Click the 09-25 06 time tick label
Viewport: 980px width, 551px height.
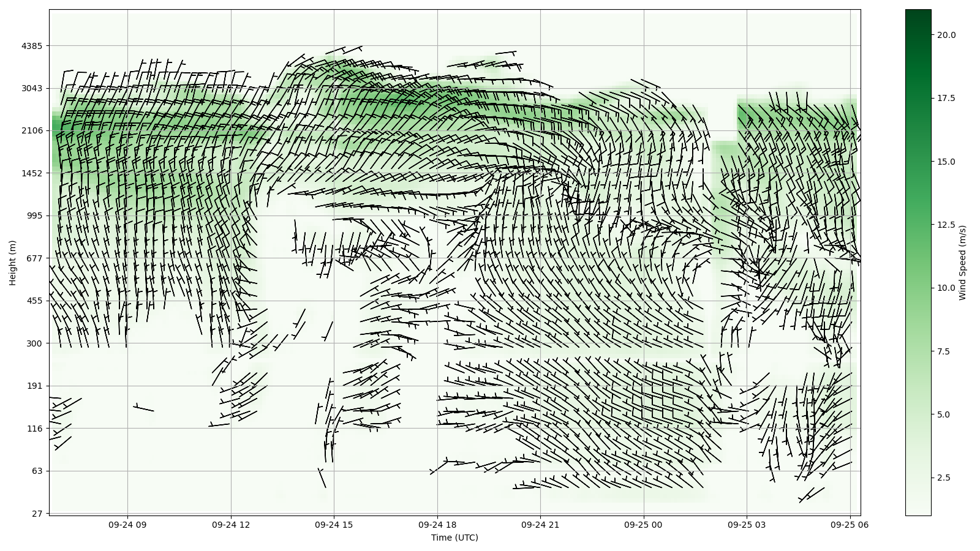pos(850,525)
